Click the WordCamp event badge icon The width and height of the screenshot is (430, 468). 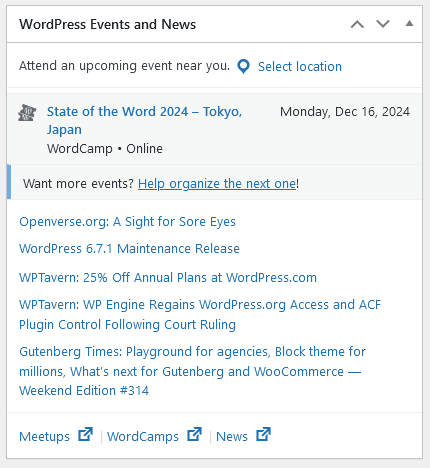click(27, 113)
